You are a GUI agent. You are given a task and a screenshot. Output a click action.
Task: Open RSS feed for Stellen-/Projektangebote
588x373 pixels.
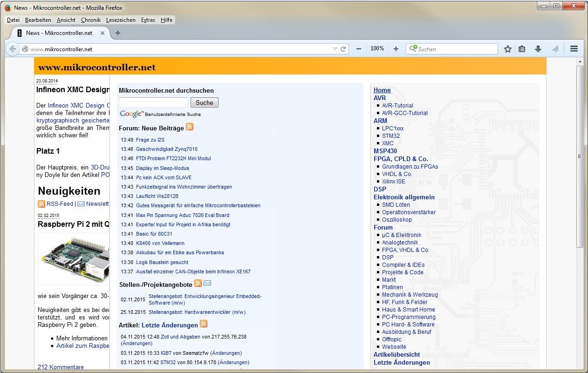coord(198,283)
